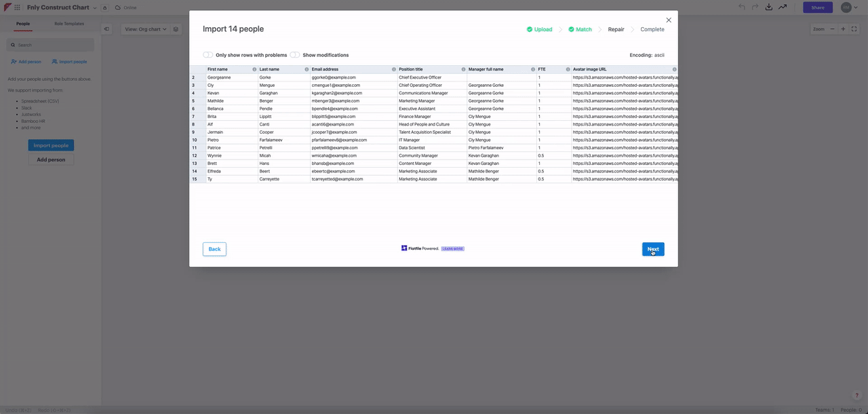Click the Next button
The height and width of the screenshot is (414, 868).
(653, 249)
